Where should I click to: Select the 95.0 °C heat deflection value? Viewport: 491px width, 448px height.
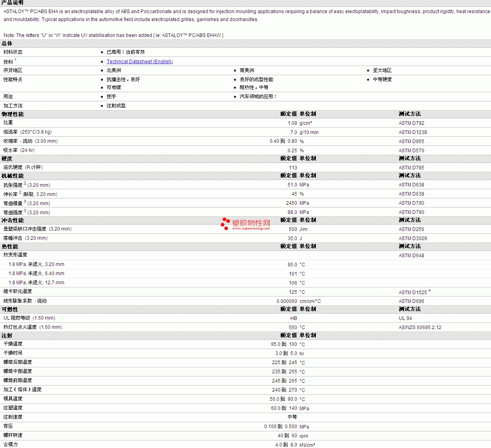[292, 265]
